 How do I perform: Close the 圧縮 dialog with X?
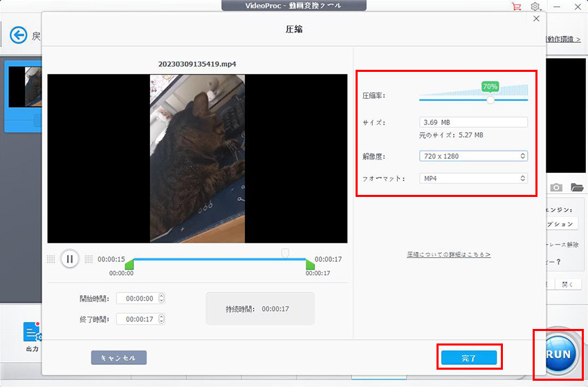536,19
